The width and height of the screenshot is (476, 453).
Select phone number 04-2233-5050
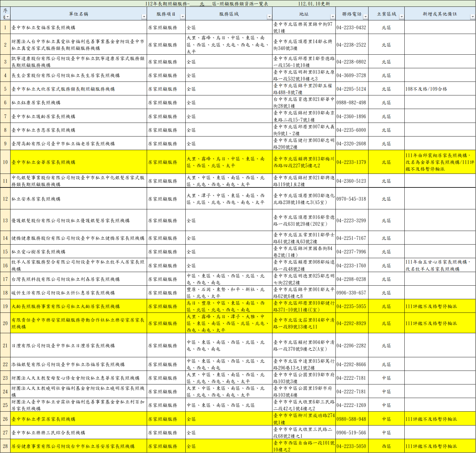pyautogui.click(x=352, y=446)
